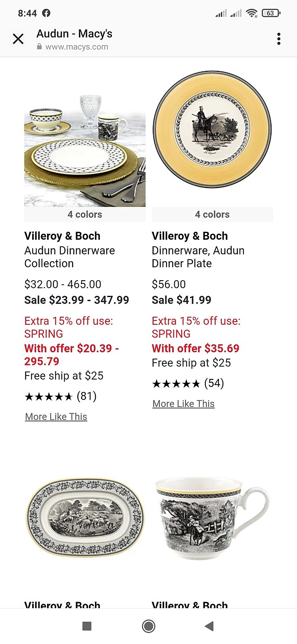Tap the lock icon beside the URL
This screenshot has height=644, width=297.
click(39, 47)
